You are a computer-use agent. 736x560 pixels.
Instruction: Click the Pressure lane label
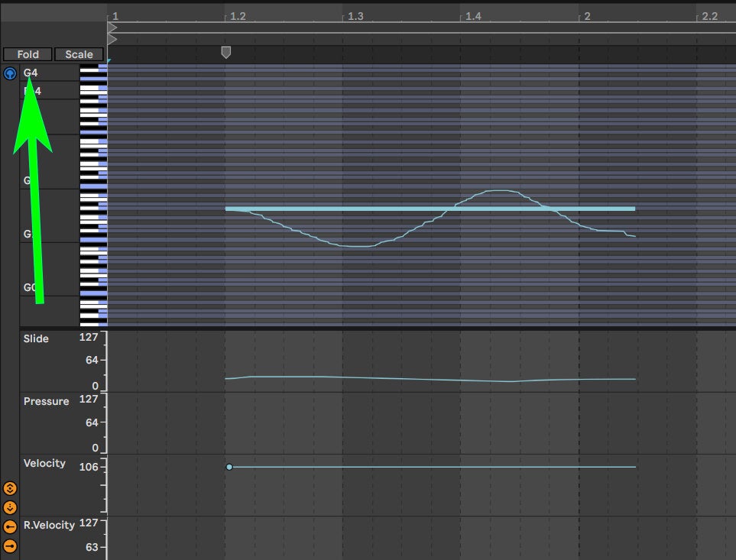point(46,402)
